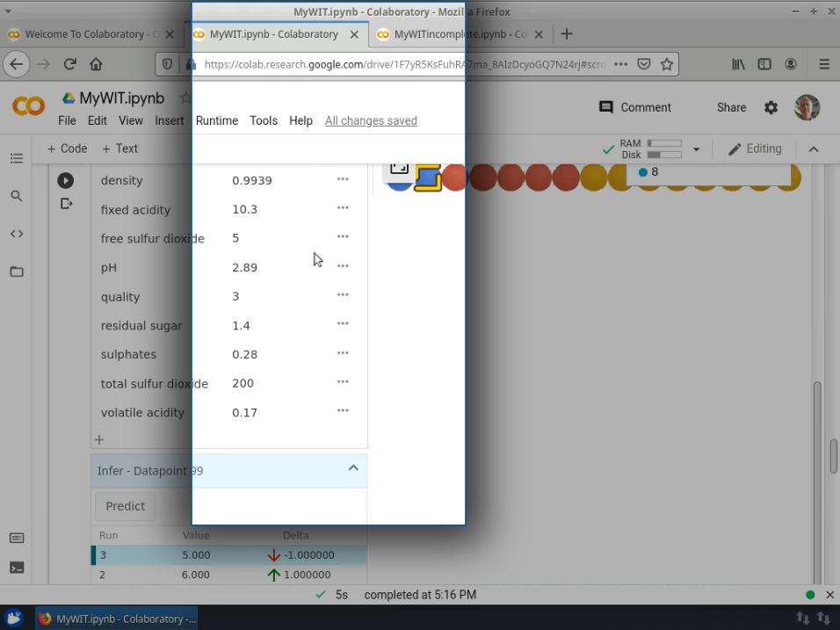This screenshot has width=840, height=630.
Task: Click the tracking protection shield icon
Action: tap(167, 64)
